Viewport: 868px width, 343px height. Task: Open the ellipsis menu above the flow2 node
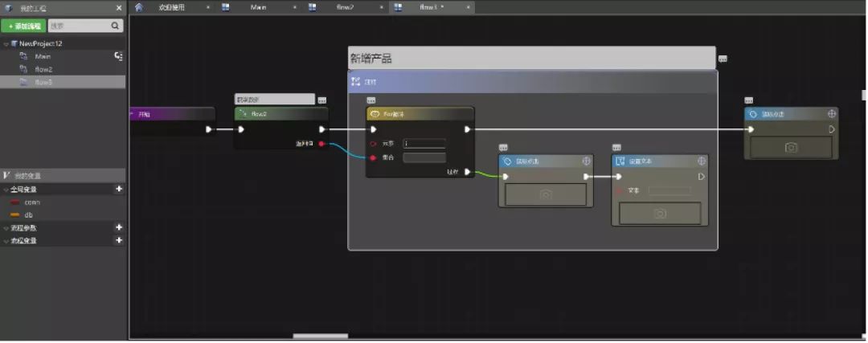pos(322,100)
